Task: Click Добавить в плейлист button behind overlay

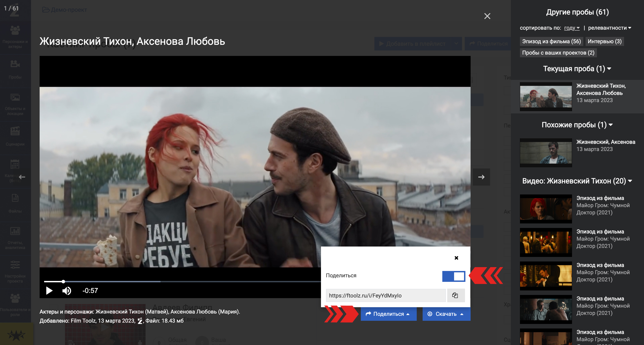Action: pyautogui.click(x=412, y=44)
